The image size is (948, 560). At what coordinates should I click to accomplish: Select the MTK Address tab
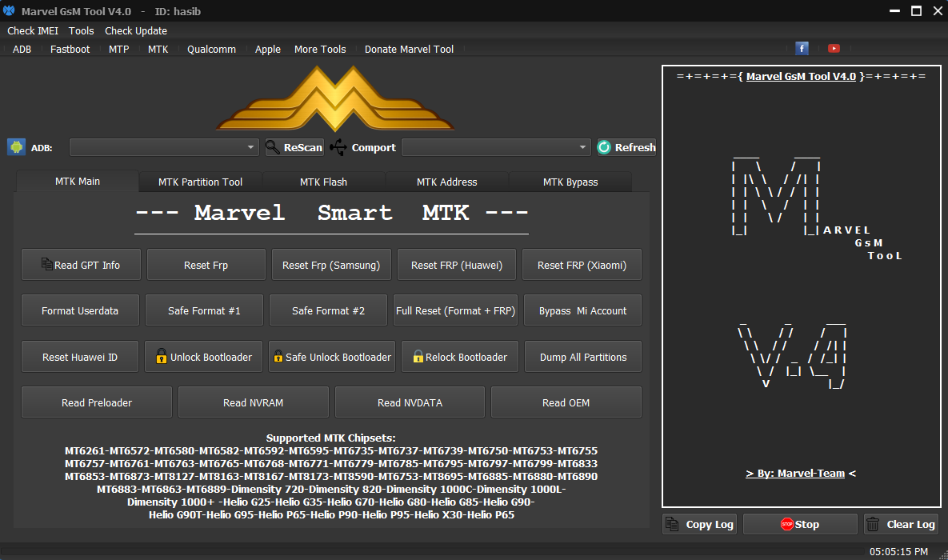pos(446,182)
